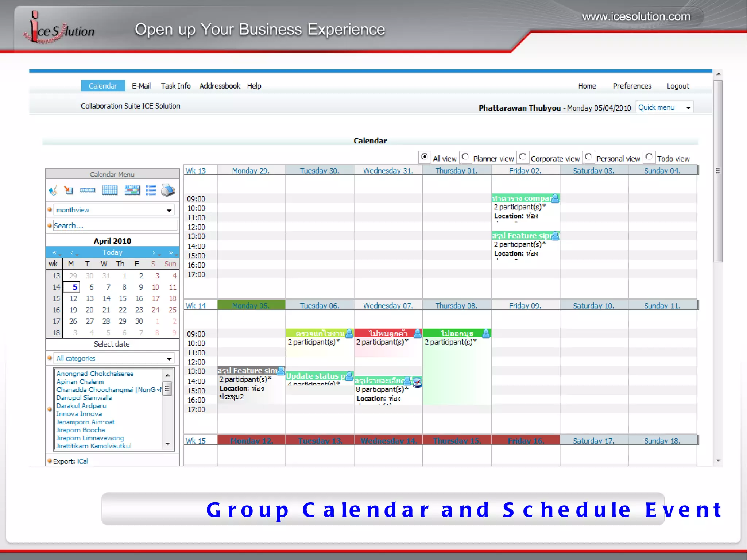Select the Personal view radio button
The image size is (747, 560).
(588, 157)
